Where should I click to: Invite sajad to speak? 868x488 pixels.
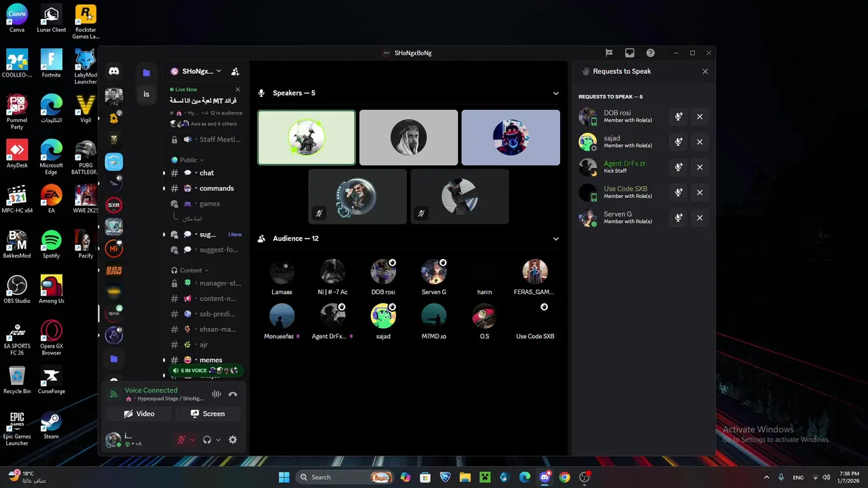click(678, 142)
